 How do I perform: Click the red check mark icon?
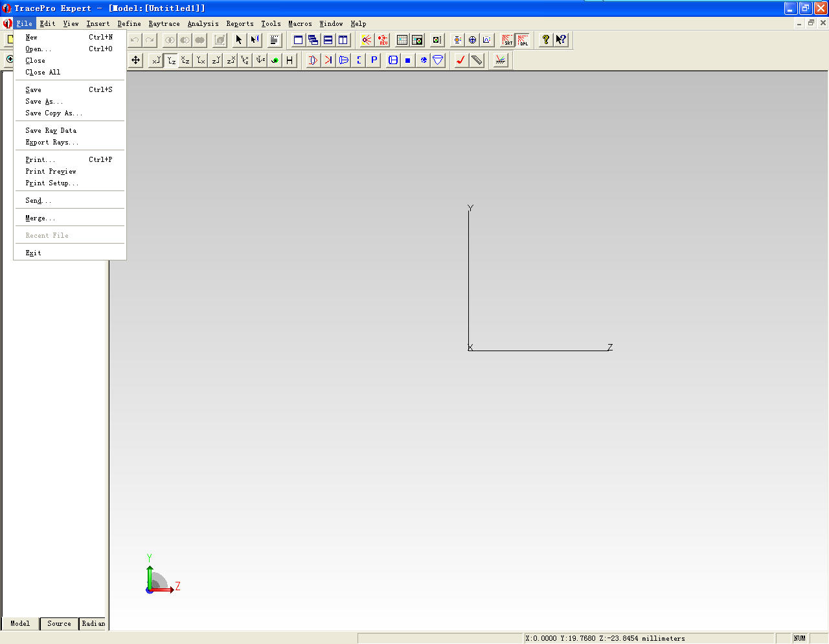point(461,60)
